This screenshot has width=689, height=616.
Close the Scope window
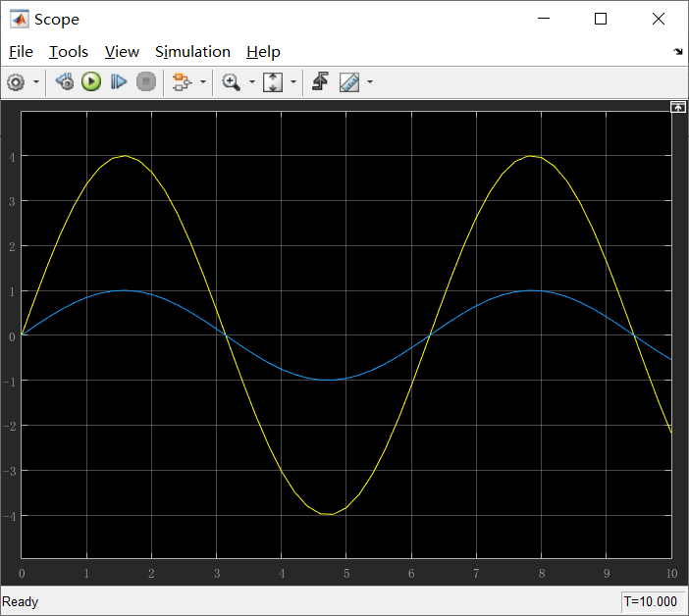point(659,19)
